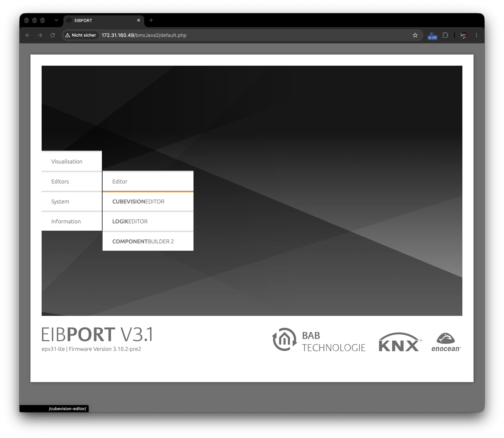The image size is (504, 438).
Task: Open CUBEVISIONEDITOR link
Action: point(148,201)
